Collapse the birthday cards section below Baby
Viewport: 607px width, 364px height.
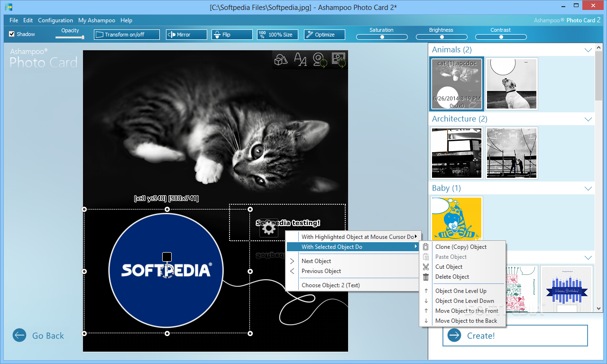(588, 258)
